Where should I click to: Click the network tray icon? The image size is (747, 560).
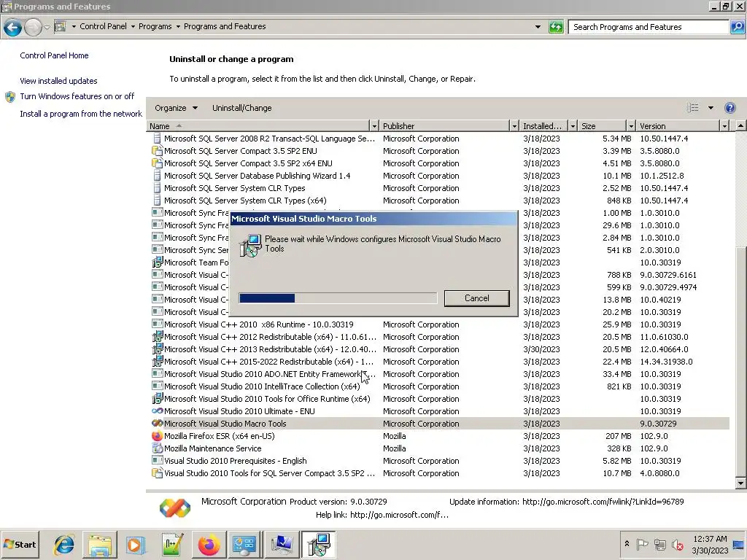pos(659,544)
